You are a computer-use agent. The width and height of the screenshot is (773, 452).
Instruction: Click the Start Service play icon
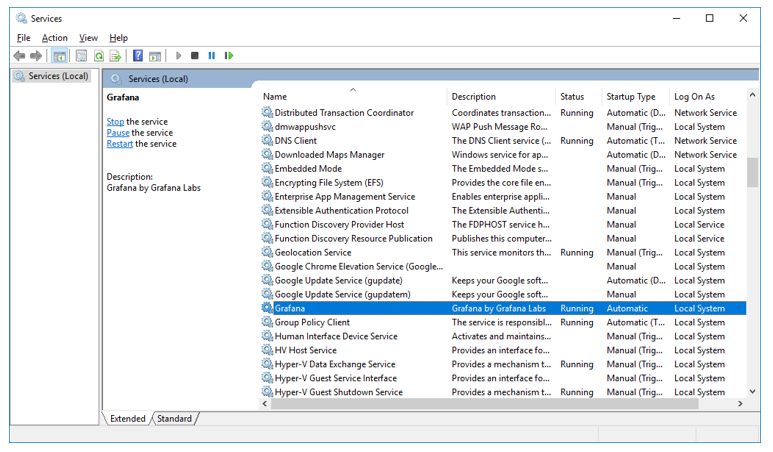pos(178,56)
